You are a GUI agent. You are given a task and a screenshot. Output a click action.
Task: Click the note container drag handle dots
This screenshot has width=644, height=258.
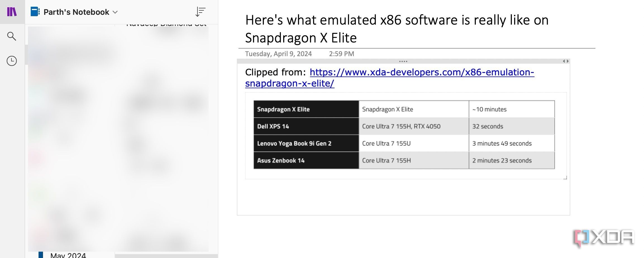click(403, 61)
